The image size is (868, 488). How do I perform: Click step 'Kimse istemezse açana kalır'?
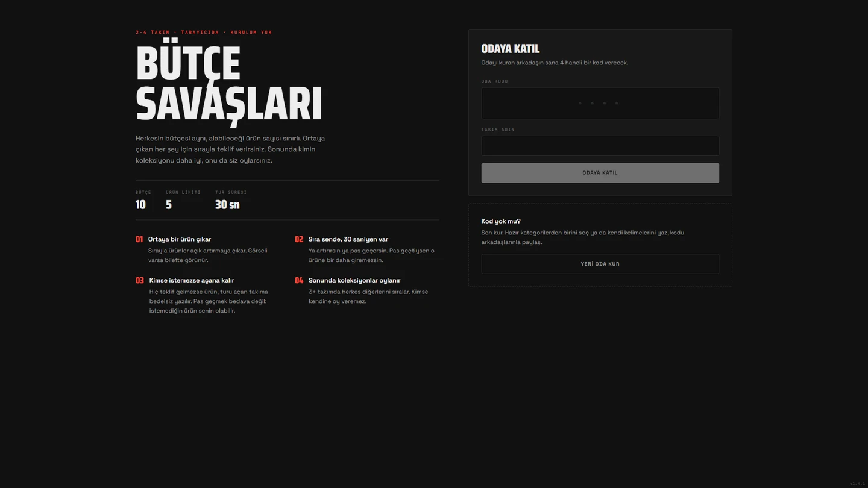click(x=192, y=280)
